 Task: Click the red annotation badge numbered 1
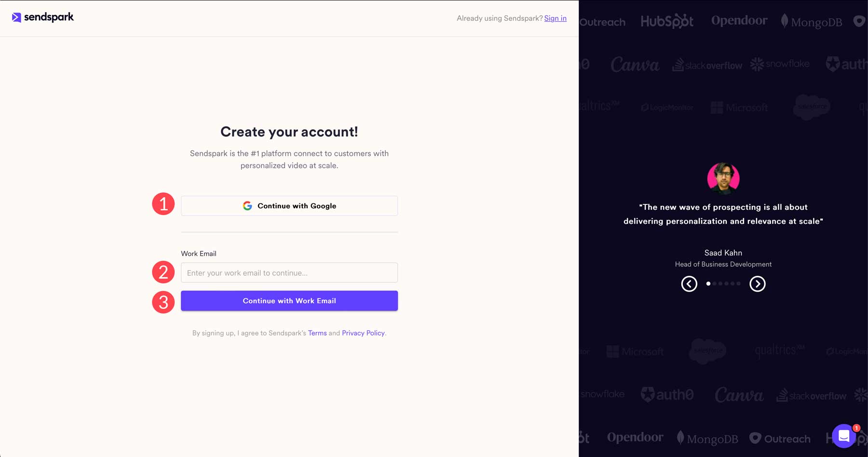point(163,204)
